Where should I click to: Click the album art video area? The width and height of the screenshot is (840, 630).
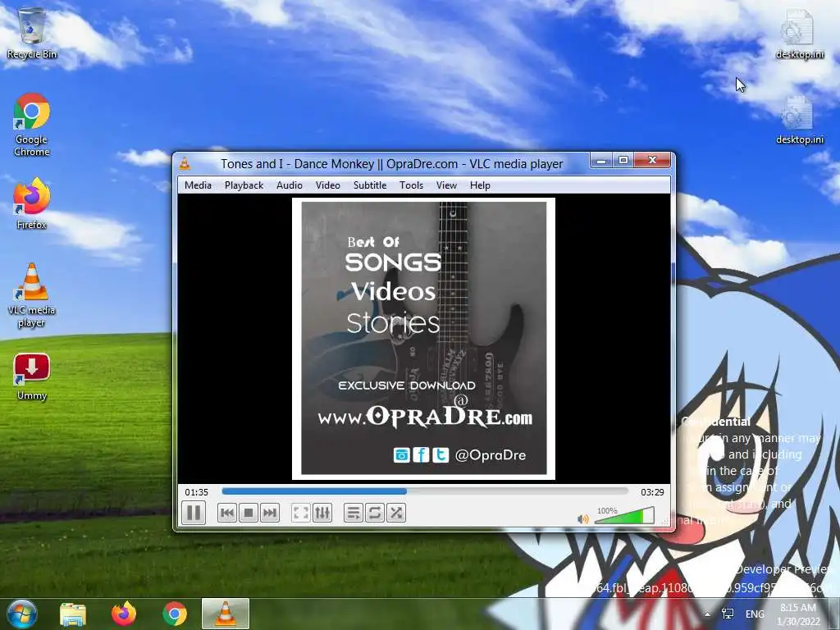(424, 339)
